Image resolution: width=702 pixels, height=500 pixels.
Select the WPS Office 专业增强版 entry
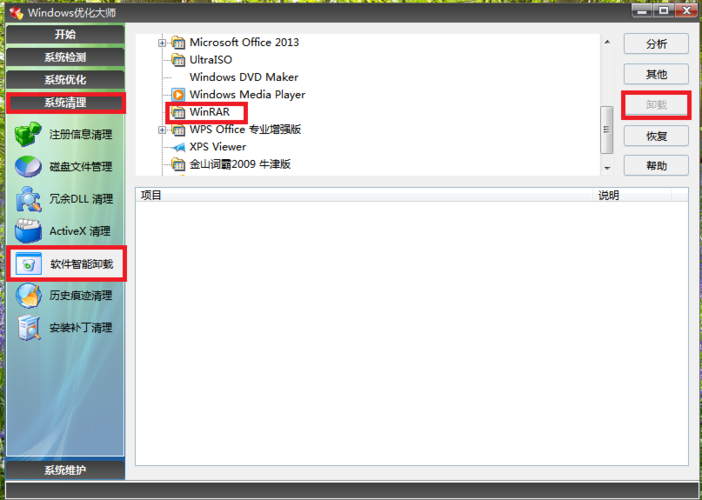(x=245, y=130)
